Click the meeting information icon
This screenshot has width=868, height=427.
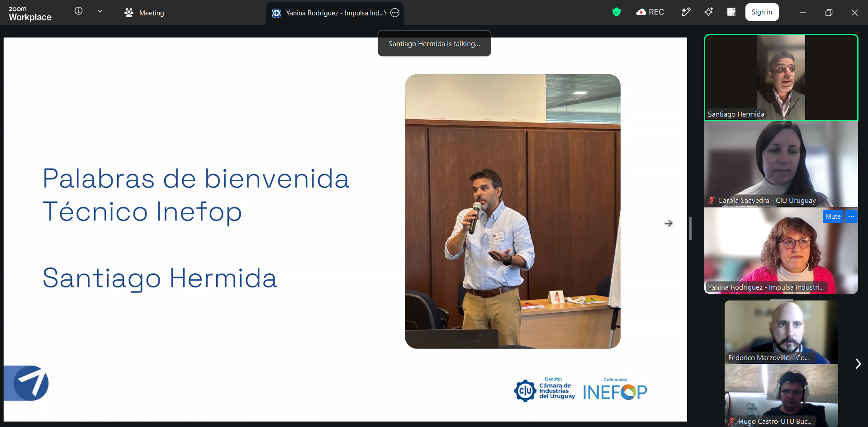point(79,11)
